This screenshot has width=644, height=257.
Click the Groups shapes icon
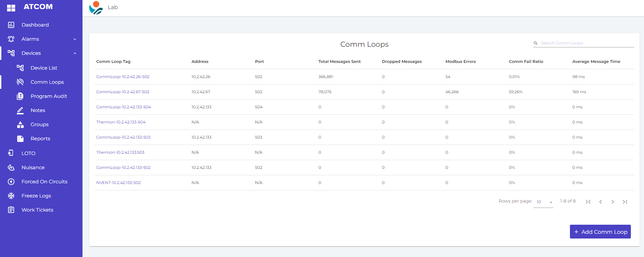tap(20, 124)
